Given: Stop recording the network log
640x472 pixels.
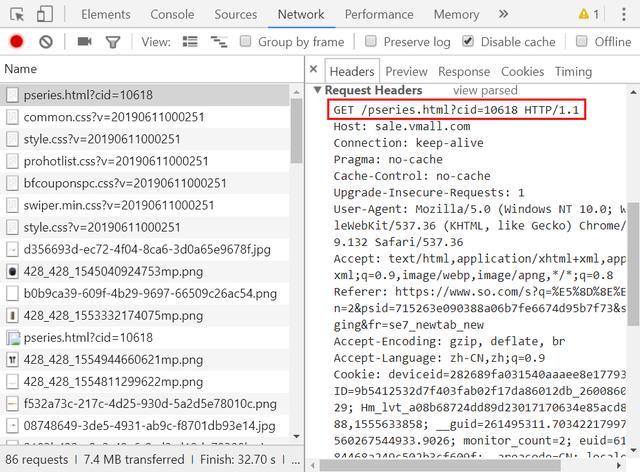Looking at the screenshot, I should coord(17,42).
